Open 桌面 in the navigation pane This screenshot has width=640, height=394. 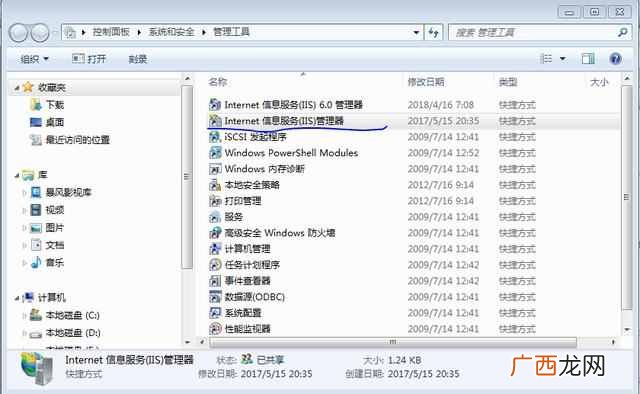pos(47,122)
